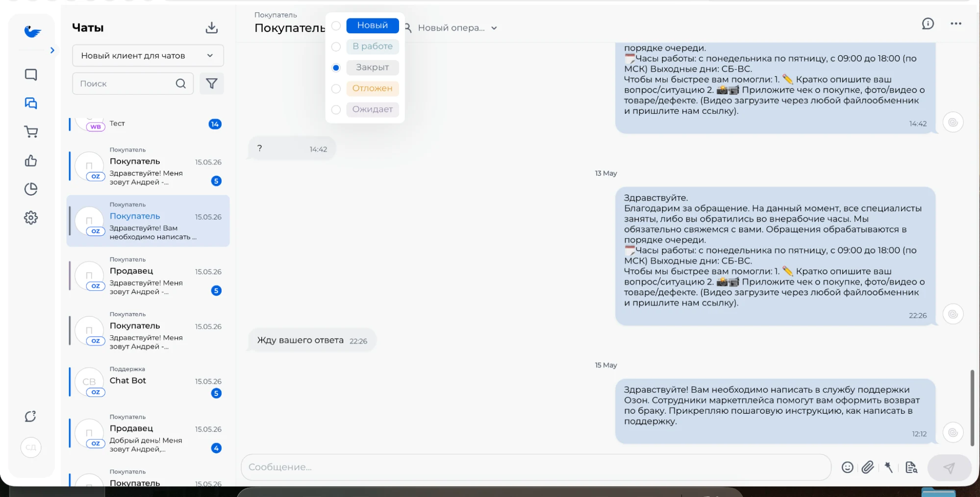Viewport: 980px width, 497px height.
Task: Click the pin icon next to the paperclip
Action: point(889,468)
